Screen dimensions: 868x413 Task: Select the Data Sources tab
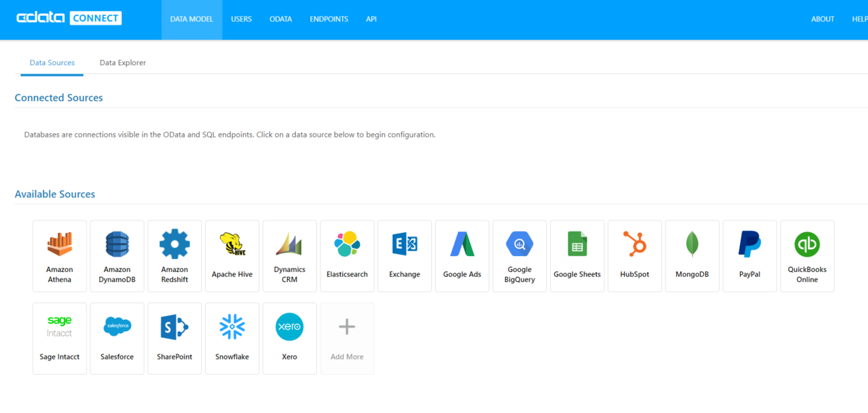point(52,63)
